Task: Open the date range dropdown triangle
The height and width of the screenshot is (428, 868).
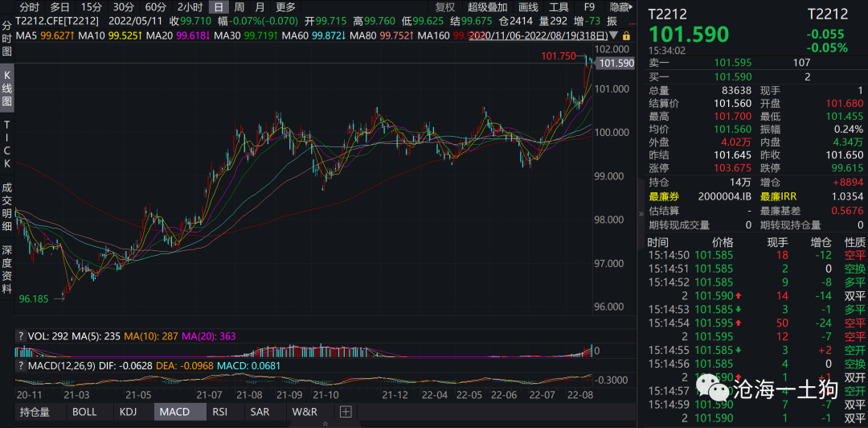Action: coord(614,36)
